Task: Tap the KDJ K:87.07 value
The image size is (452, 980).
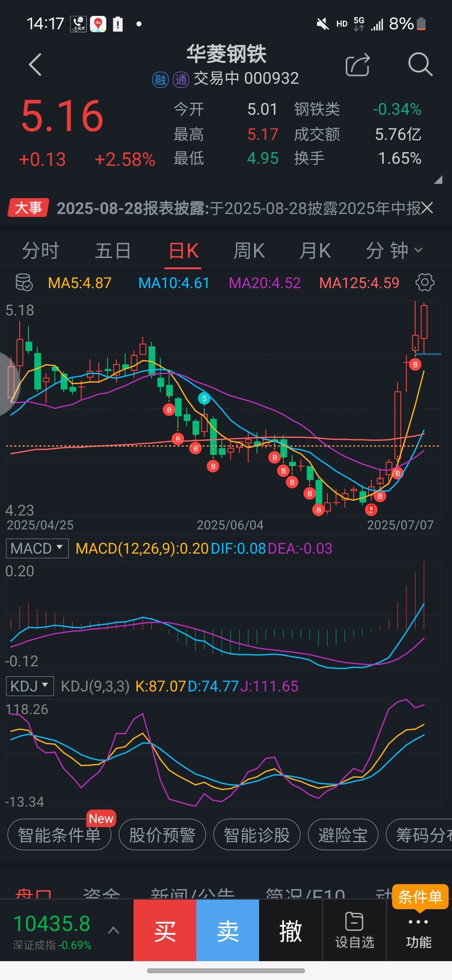Action: 160,686
